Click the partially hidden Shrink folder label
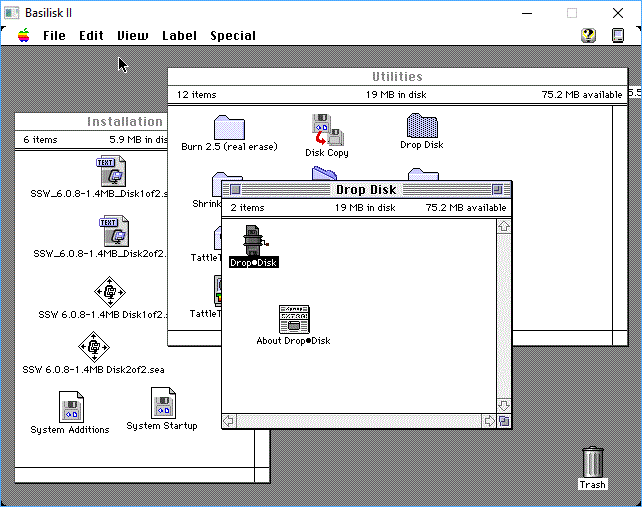This screenshot has width=642, height=507. click(x=207, y=204)
